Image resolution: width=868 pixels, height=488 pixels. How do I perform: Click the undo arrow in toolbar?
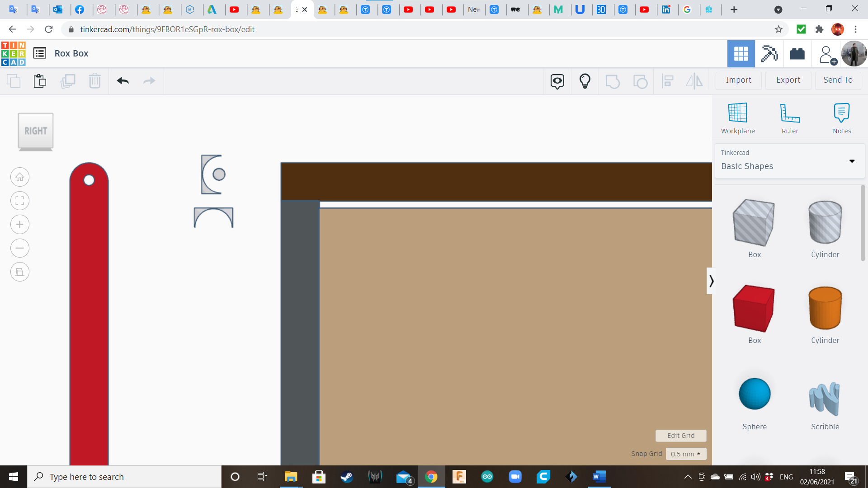pyautogui.click(x=123, y=81)
